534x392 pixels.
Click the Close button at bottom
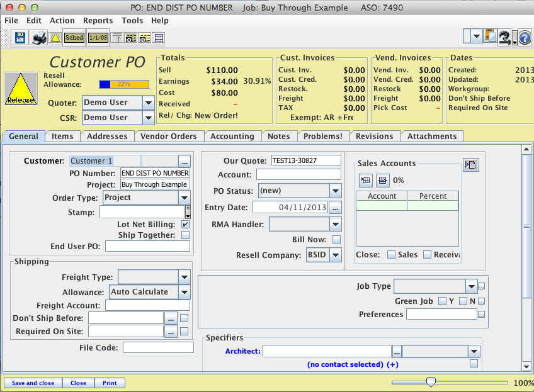78,383
